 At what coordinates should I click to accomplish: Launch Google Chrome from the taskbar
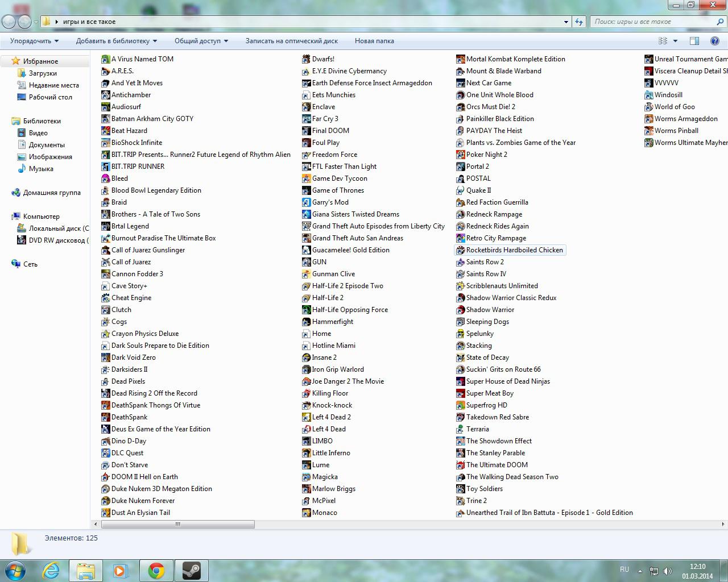click(x=156, y=571)
